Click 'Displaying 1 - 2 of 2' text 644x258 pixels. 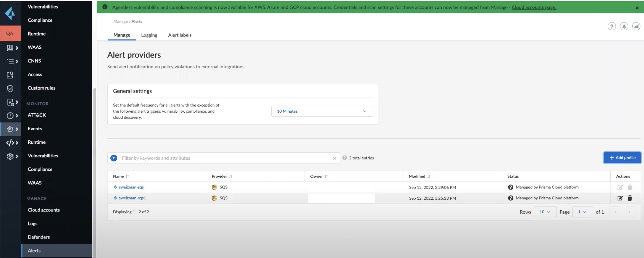pos(131,212)
